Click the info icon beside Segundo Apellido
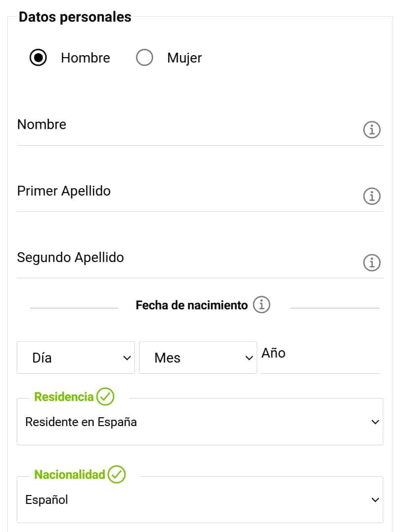 372,263
